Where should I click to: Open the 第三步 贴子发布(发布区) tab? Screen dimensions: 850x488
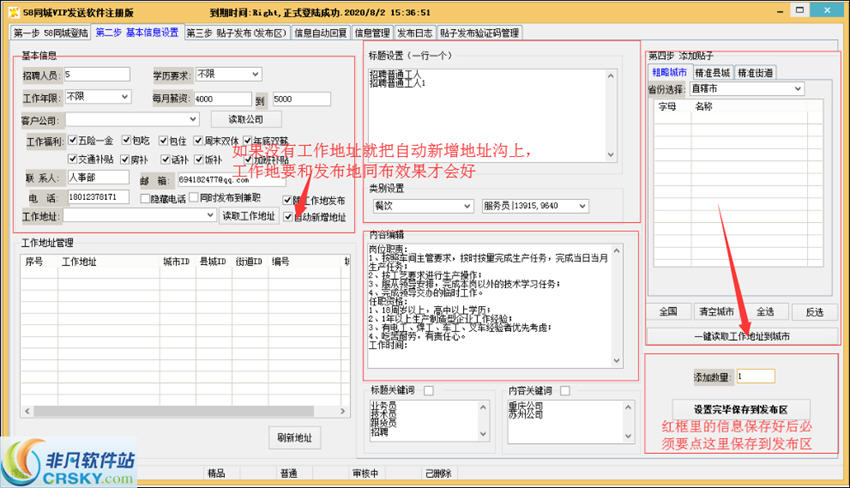click(x=237, y=33)
